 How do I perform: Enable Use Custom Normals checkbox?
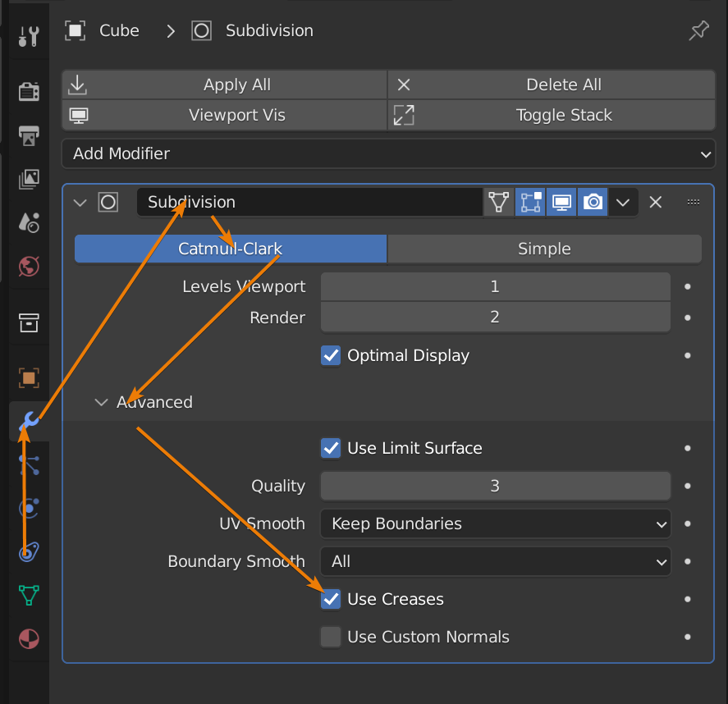331,637
